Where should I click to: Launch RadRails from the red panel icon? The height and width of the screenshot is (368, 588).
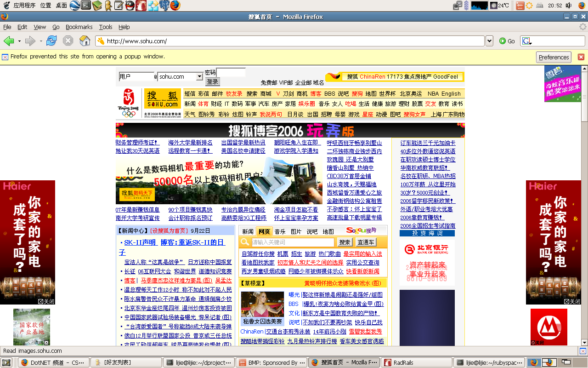point(141,6)
